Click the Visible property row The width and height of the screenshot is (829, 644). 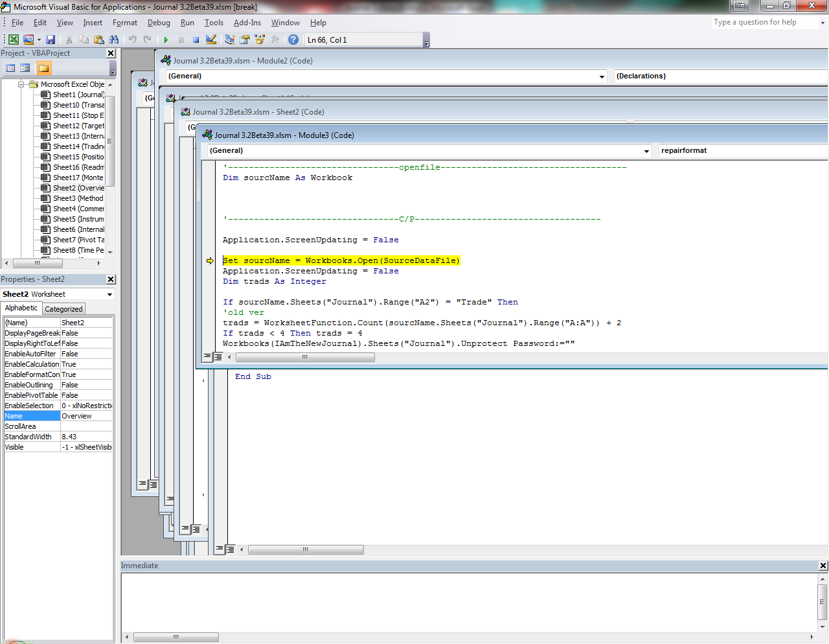point(58,447)
